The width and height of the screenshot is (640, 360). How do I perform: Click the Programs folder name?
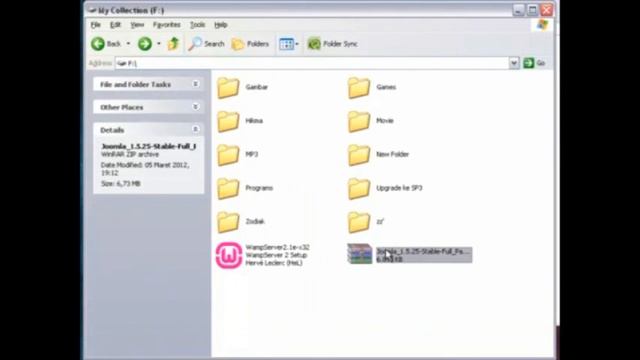(x=259, y=188)
